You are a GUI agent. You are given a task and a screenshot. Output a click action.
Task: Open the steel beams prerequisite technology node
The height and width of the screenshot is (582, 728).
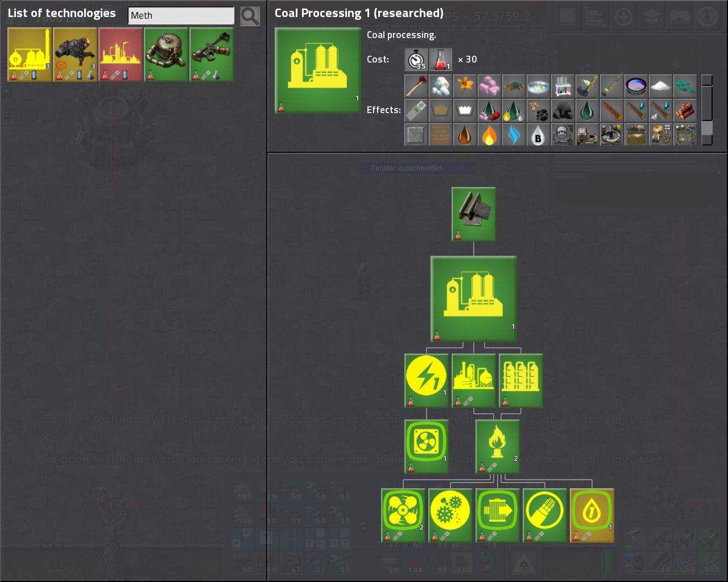coord(474,214)
